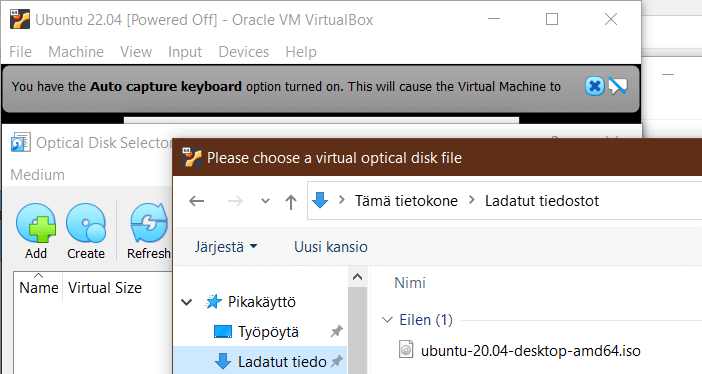The width and height of the screenshot is (702, 374).
Task: Open the recent locations dropdown arrow
Action: click(x=265, y=201)
